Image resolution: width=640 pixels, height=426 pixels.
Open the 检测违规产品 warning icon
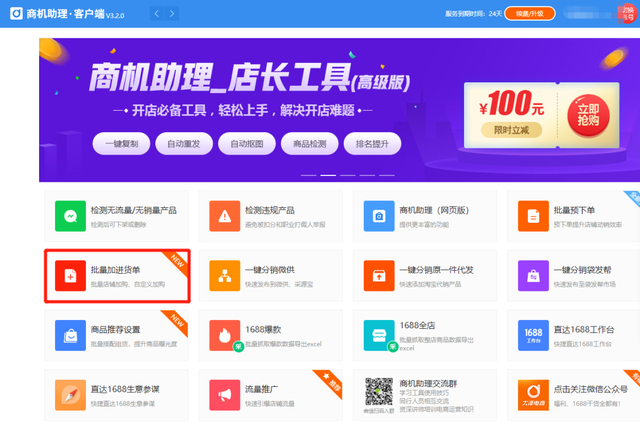(225, 216)
